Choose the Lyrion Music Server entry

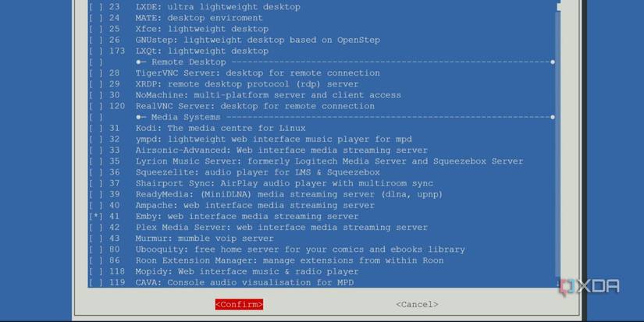321,161
